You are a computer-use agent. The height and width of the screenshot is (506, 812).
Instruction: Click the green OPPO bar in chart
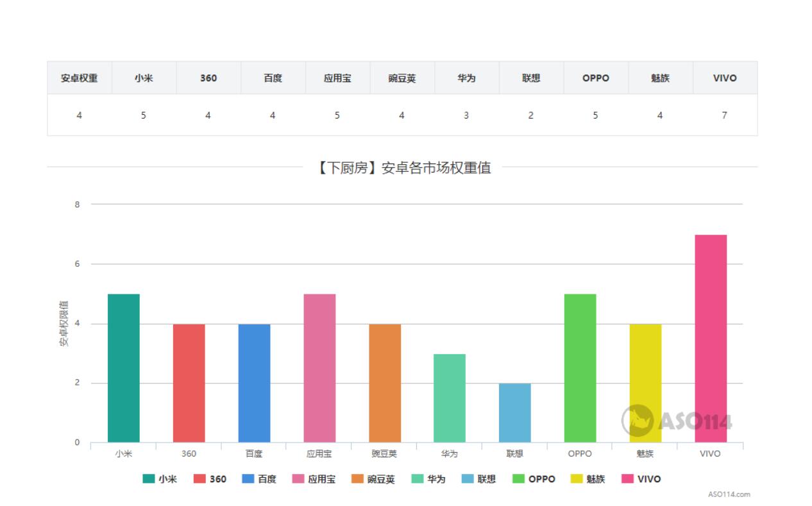tap(580, 368)
